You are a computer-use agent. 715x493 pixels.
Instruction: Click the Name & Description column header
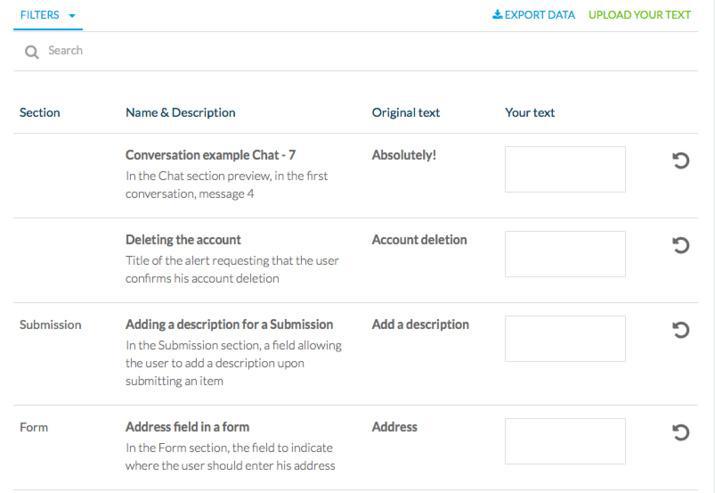click(180, 113)
